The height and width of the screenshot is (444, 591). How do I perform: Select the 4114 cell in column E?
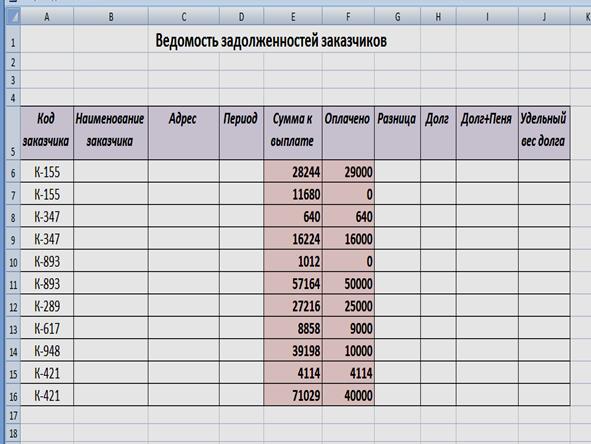(293, 373)
